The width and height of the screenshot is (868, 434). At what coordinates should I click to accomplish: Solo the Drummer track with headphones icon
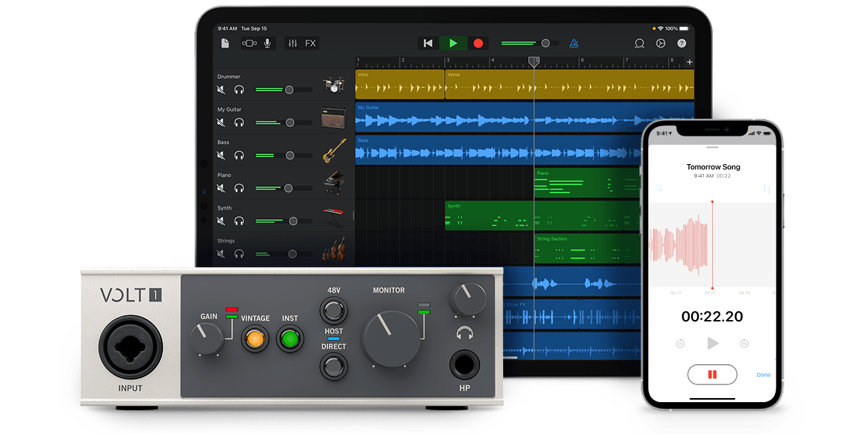(x=239, y=90)
